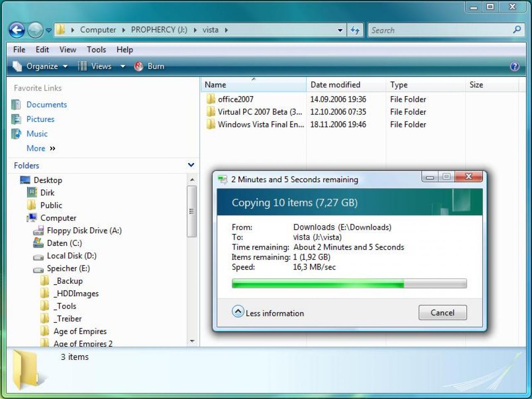Click date 14.09.2006 19:36 cell
This screenshot has width=532, height=399.
338,99
